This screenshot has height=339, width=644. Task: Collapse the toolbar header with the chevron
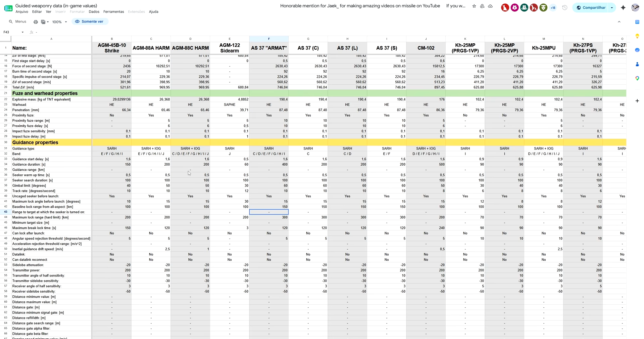tap(619, 22)
